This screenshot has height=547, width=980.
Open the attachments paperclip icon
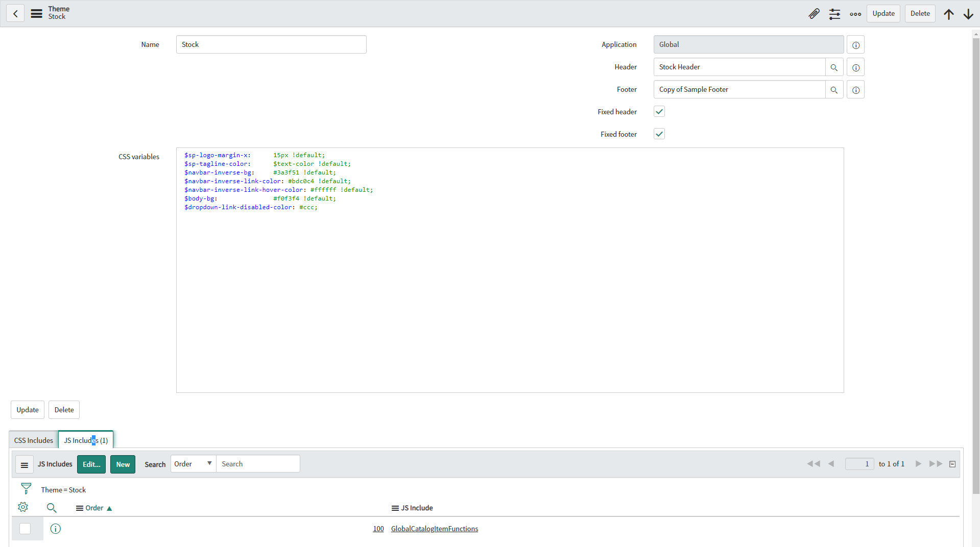[x=814, y=14]
